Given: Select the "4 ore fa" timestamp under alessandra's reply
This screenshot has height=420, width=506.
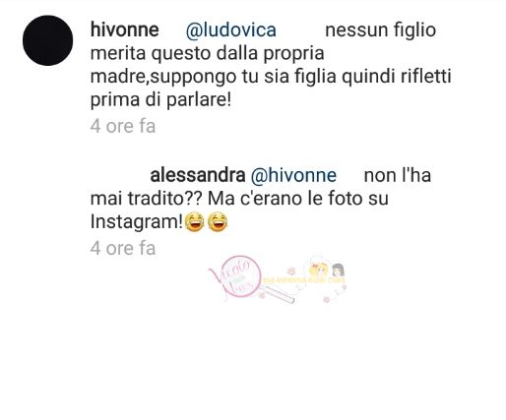Looking at the screenshot, I should coord(123,248).
